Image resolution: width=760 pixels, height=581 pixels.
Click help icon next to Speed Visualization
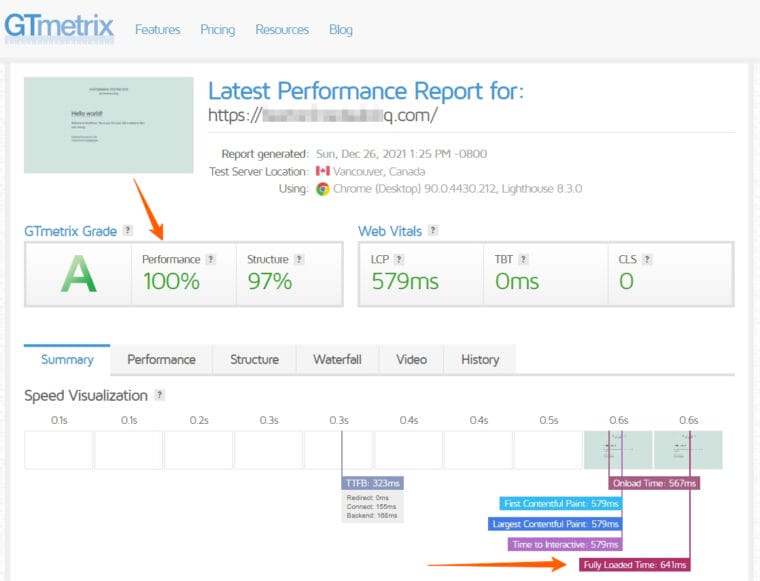tap(160, 395)
